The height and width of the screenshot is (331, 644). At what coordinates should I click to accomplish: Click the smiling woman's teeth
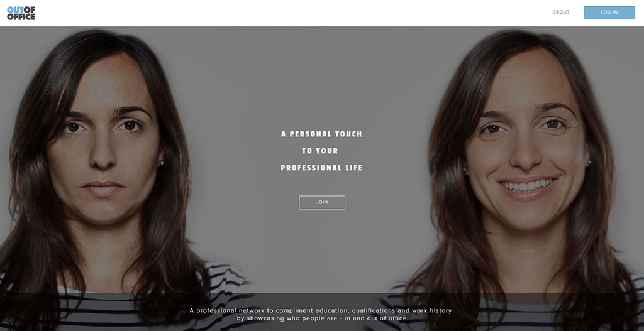[x=528, y=185]
